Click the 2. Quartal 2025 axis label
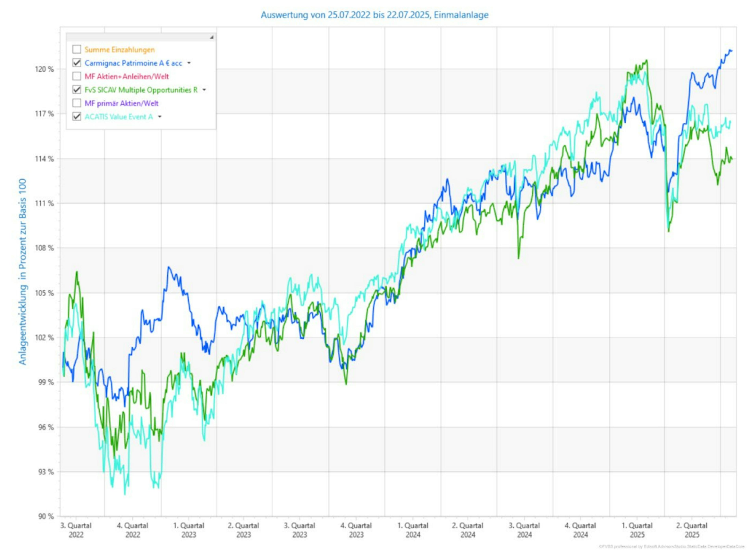756x553 pixels. (x=692, y=530)
